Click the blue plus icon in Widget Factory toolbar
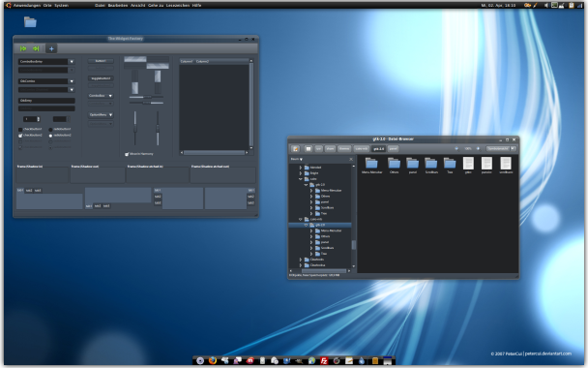The width and height of the screenshot is (588, 368). (51, 48)
